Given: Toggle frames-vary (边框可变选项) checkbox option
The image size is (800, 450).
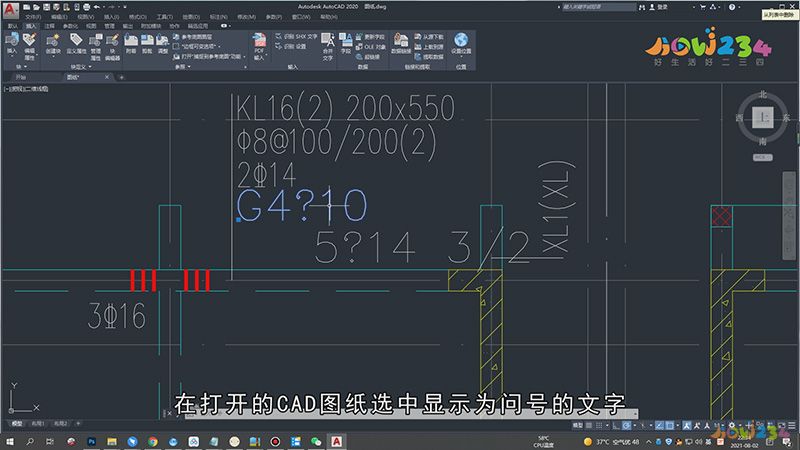Looking at the screenshot, I should (x=195, y=46).
